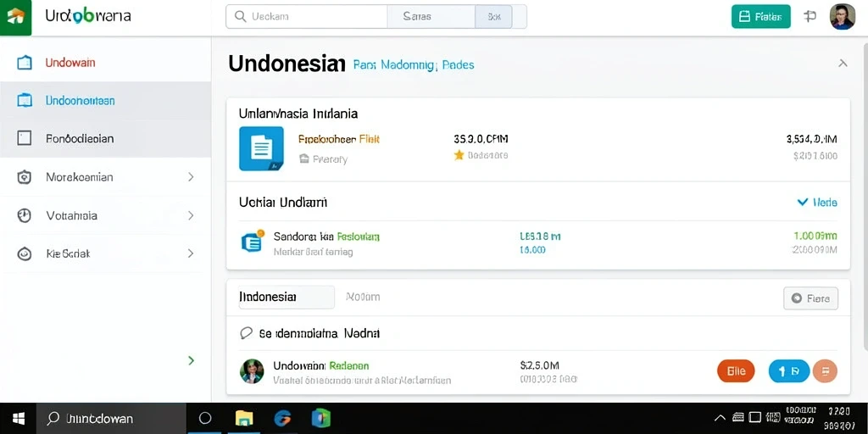The height and width of the screenshot is (434, 868).
Task: Click the Fiere button
Action: pyautogui.click(x=810, y=298)
